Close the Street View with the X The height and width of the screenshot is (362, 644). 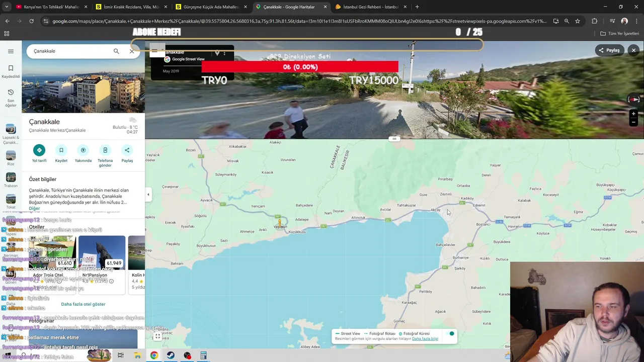[633, 50]
